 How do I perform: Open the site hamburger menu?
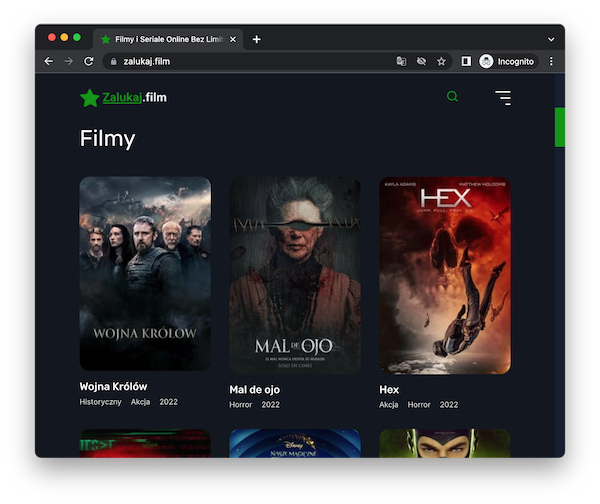503,98
